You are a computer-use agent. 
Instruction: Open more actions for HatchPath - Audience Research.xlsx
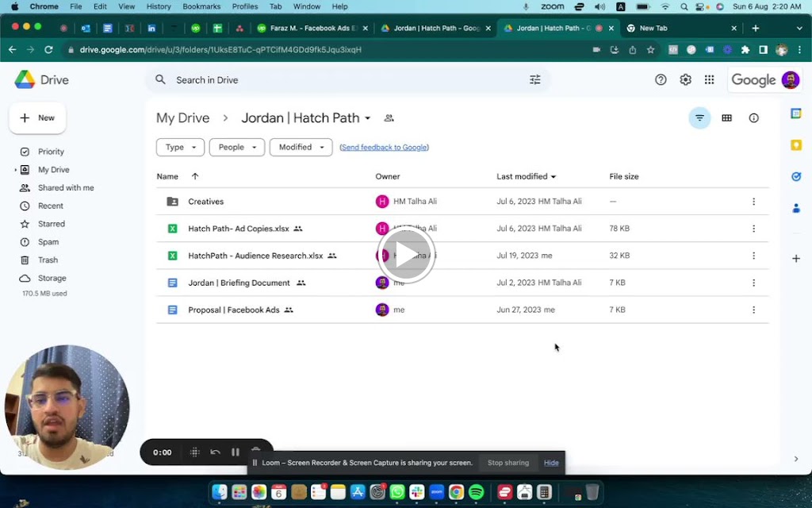point(753,256)
